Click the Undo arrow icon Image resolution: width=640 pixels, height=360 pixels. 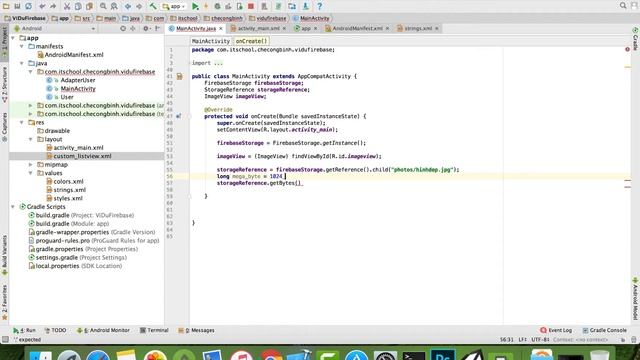[42, 6]
